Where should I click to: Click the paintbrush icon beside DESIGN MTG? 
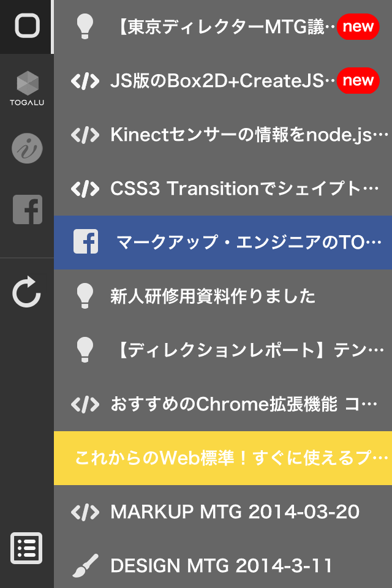85,565
